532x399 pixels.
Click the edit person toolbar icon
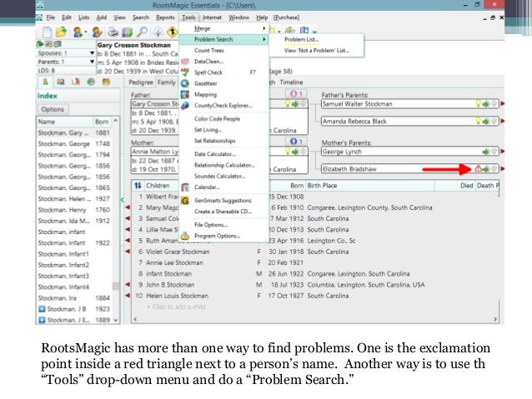97,32
